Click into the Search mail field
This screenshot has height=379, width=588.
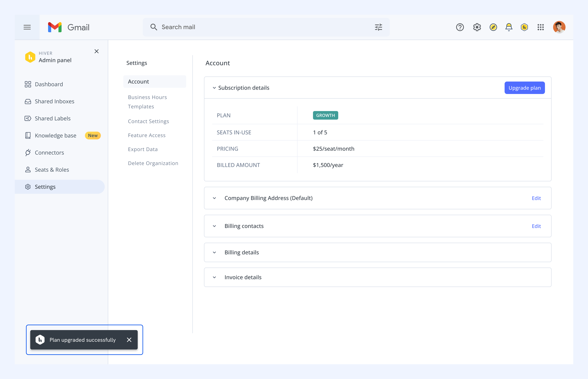click(x=266, y=27)
